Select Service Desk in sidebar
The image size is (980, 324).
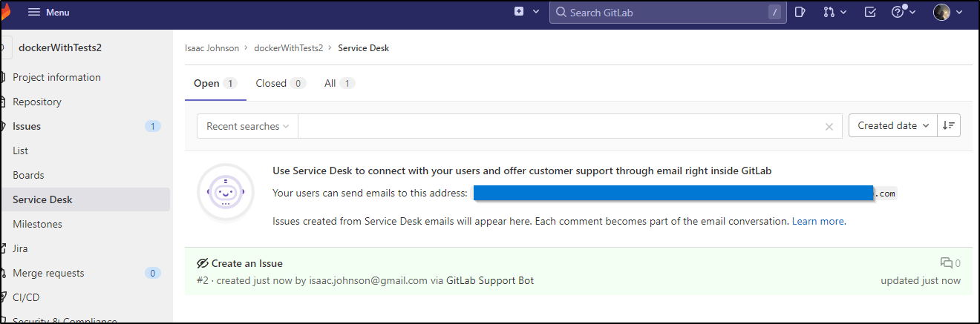[85, 199]
